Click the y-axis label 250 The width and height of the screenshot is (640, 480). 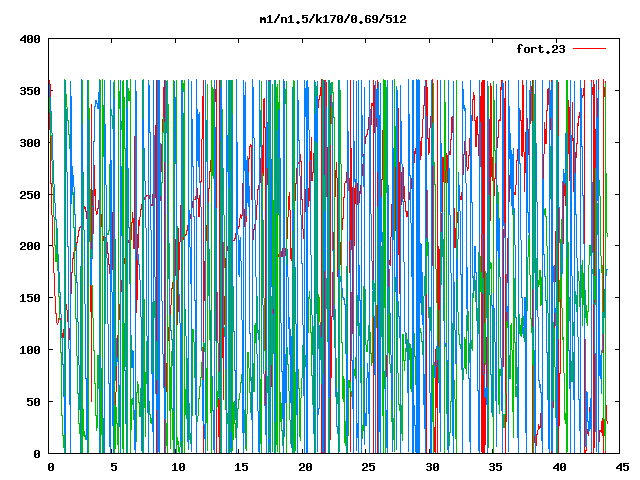pos(30,195)
